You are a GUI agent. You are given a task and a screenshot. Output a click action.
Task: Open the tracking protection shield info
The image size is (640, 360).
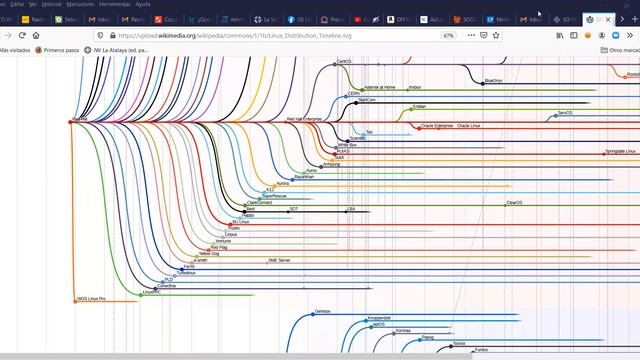coord(100,36)
